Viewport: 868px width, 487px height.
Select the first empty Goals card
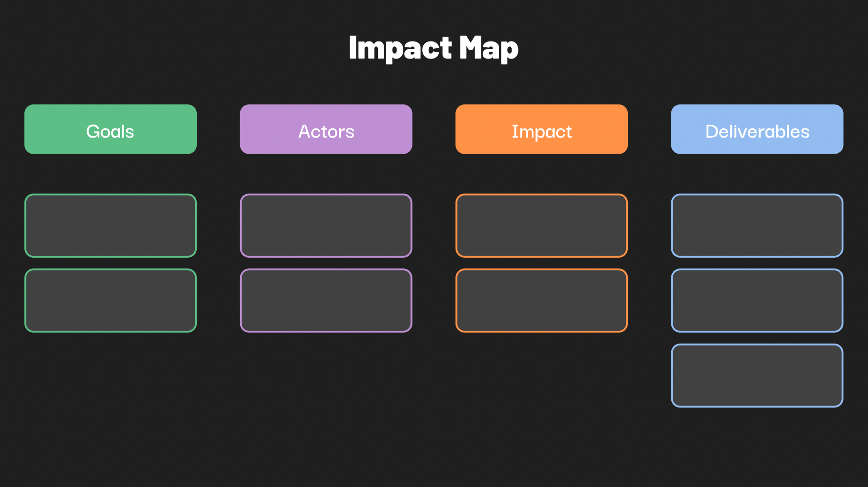(110, 225)
